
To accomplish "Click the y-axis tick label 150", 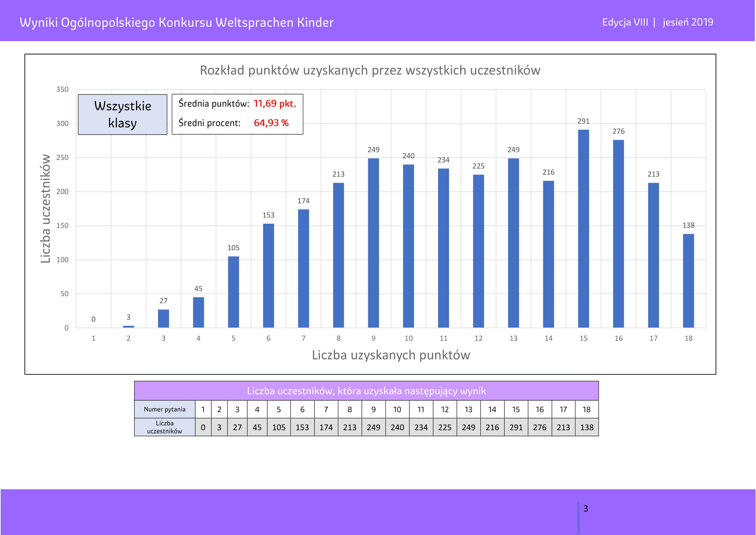I will point(62,226).
